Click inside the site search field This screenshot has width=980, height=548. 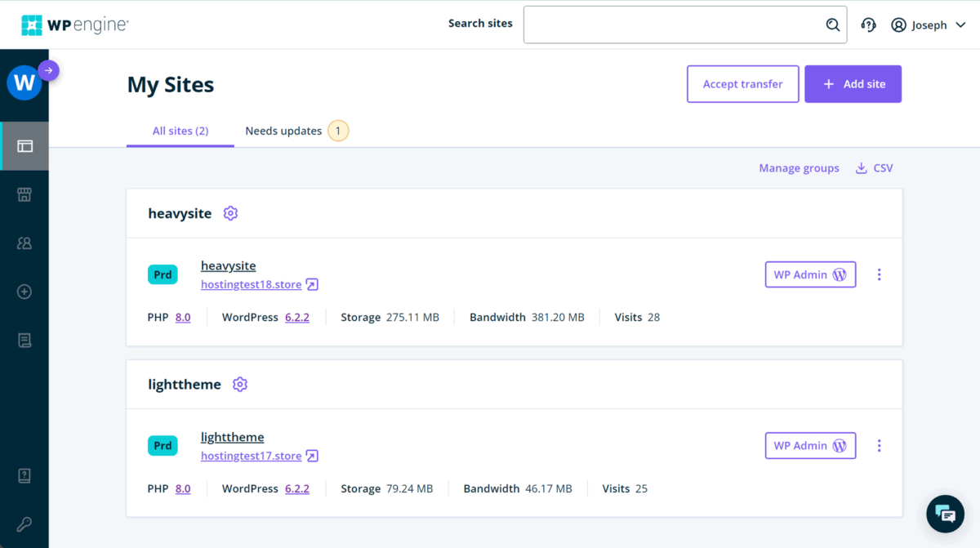[x=684, y=24]
